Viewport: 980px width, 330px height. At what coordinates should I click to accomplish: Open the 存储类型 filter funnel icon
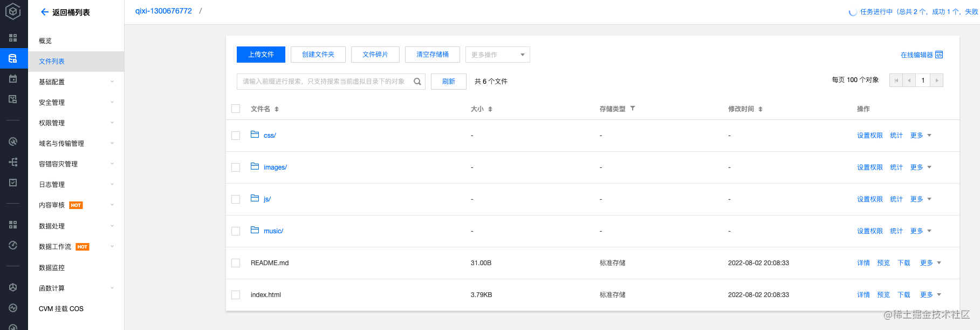[x=633, y=109]
